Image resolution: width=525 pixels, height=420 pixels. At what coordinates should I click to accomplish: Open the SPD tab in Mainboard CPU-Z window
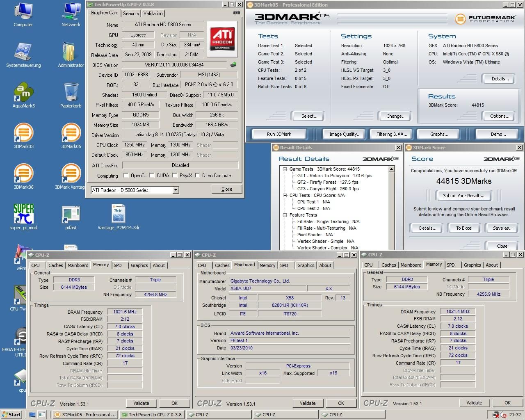pos(284,265)
